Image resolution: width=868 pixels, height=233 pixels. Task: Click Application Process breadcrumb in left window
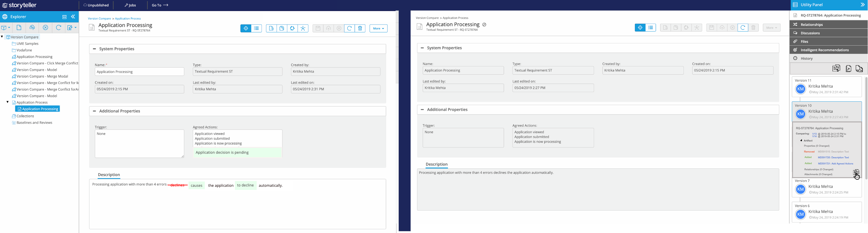click(x=128, y=19)
